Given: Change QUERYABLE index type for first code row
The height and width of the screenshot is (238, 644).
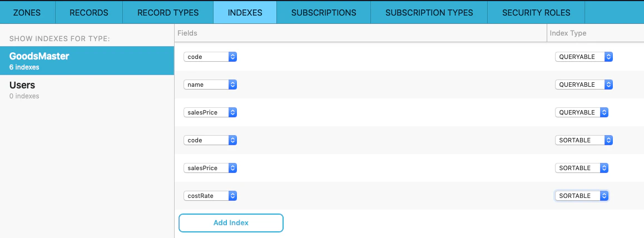Looking at the screenshot, I should pyautogui.click(x=583, y=57).
